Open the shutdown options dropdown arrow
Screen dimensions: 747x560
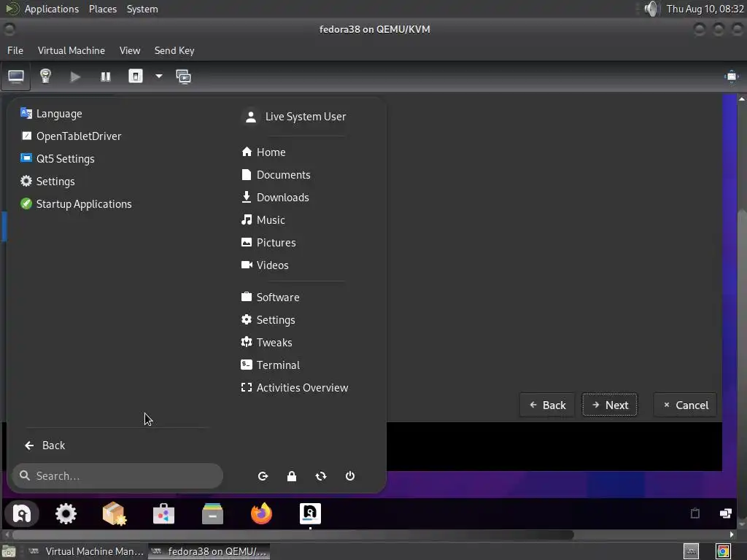(158, 76)
